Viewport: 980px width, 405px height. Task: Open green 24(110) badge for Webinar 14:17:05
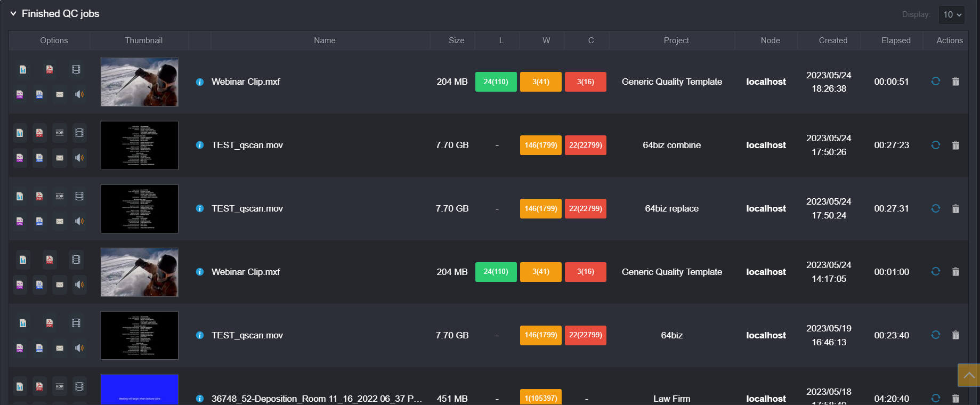tap(496, 272)
